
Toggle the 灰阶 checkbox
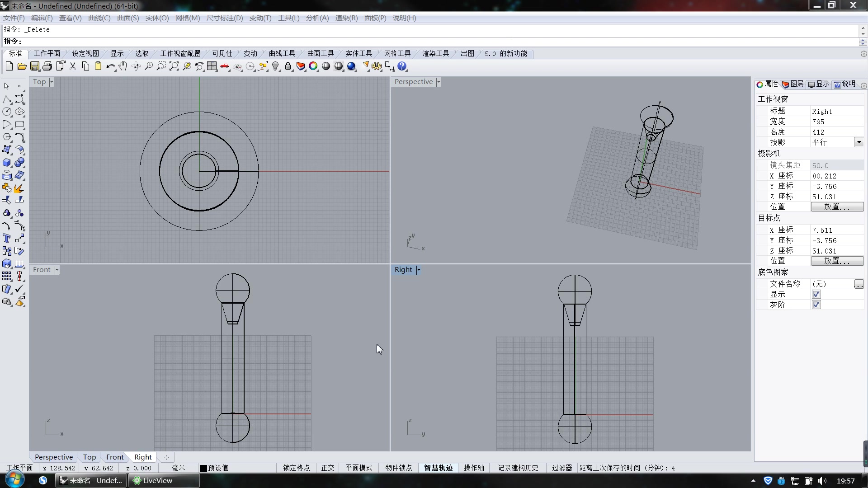816,305
